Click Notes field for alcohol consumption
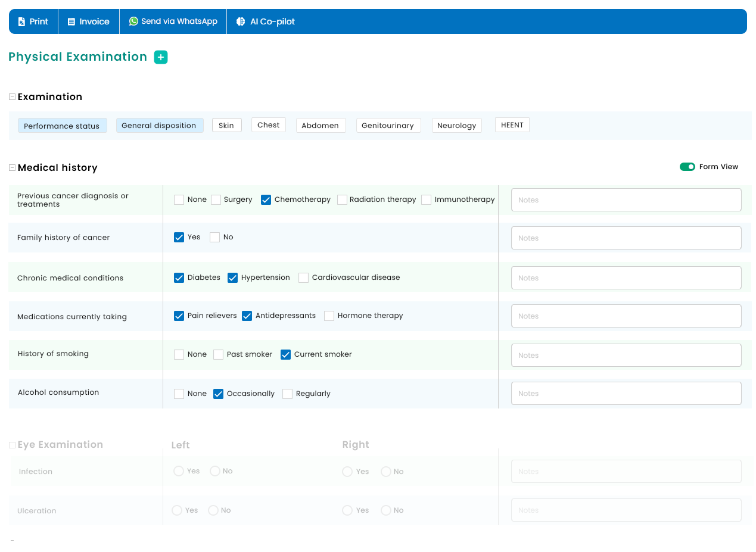This screenshot has height=552, width=756. pos(626,394)
